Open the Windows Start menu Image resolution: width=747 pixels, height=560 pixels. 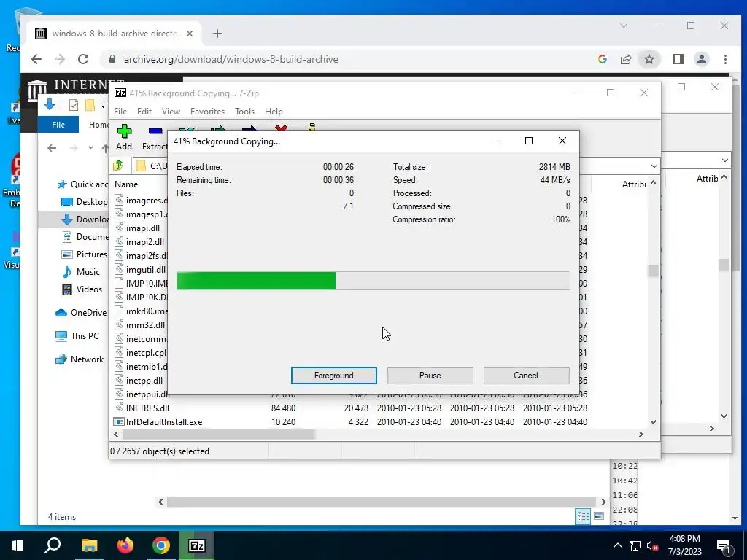click(x=18, y=545)
